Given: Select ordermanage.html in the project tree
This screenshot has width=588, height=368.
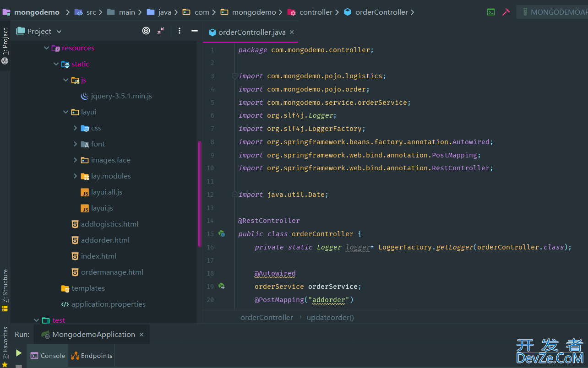Looking at the screenshot, I should pyautogui.click(x=112, y=272).
